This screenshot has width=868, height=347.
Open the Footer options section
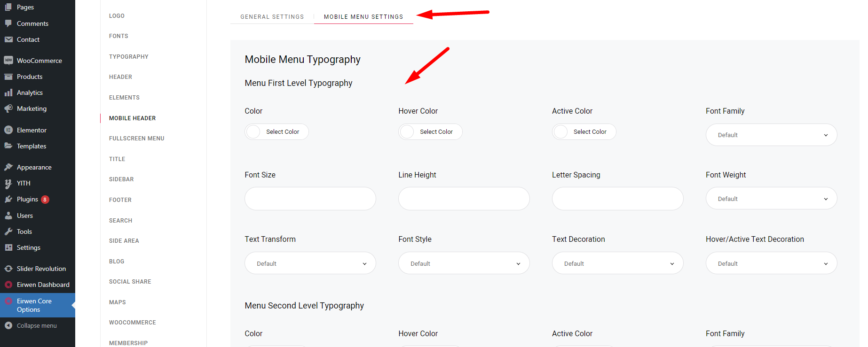(x=120, y=200)
